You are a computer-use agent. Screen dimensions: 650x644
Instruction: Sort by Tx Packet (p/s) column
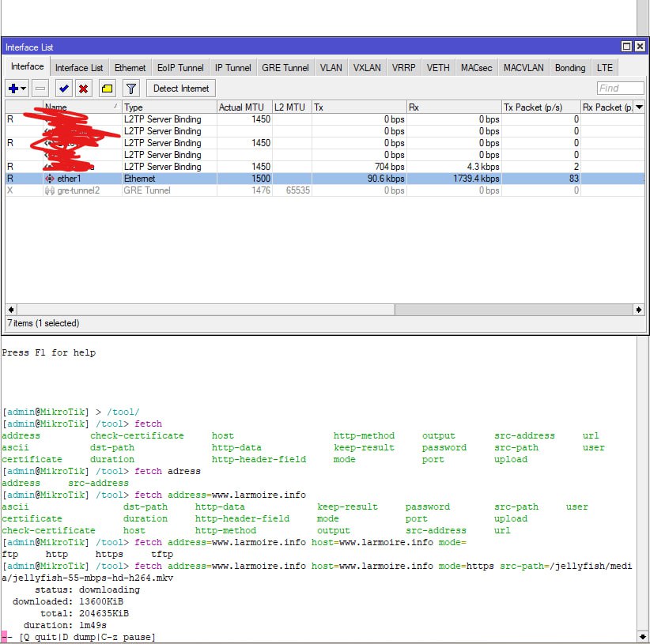pos(541,107)
